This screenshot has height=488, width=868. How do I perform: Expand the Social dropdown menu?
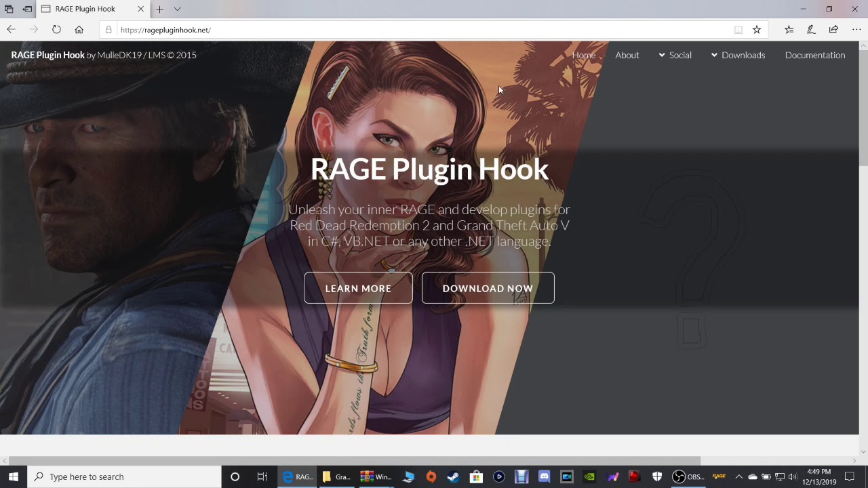click(x=675, y=55)
